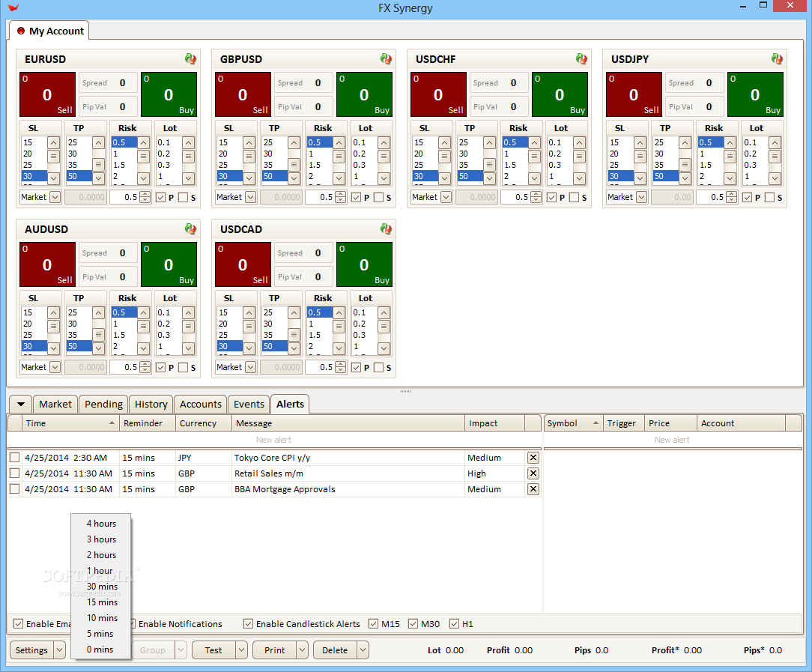
Task: Check the Retail Sales m/m alert checkbox
Action: pos(14,473)
